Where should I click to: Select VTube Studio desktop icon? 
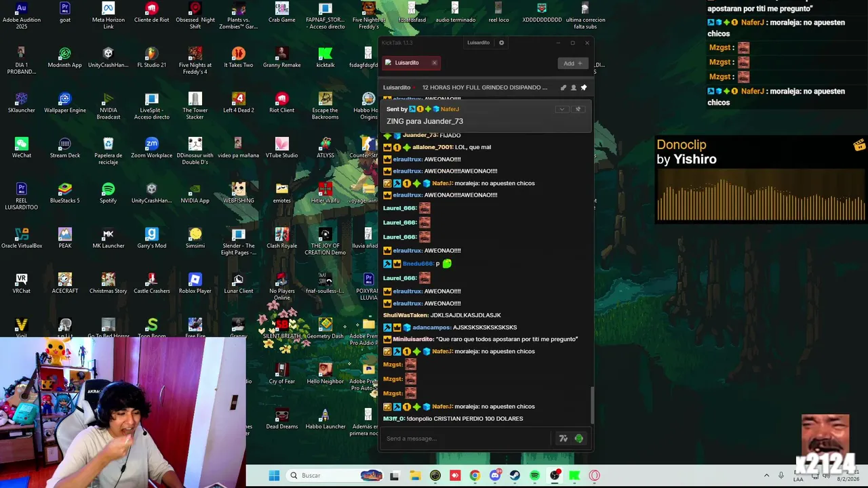(281, 148)
